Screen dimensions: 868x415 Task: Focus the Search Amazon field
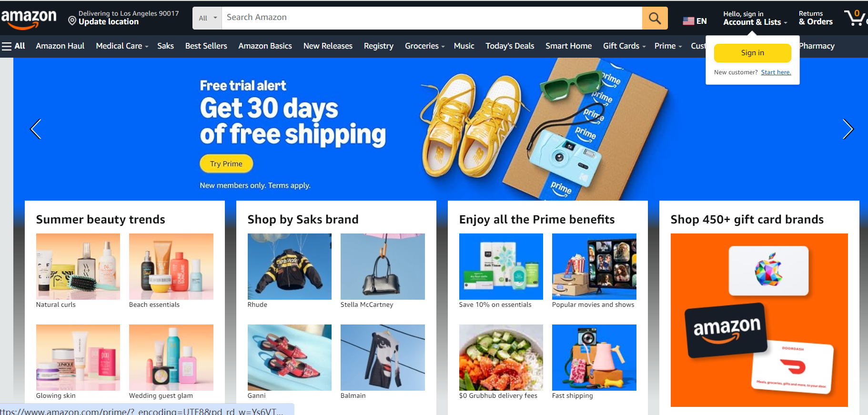click(432, 18)
